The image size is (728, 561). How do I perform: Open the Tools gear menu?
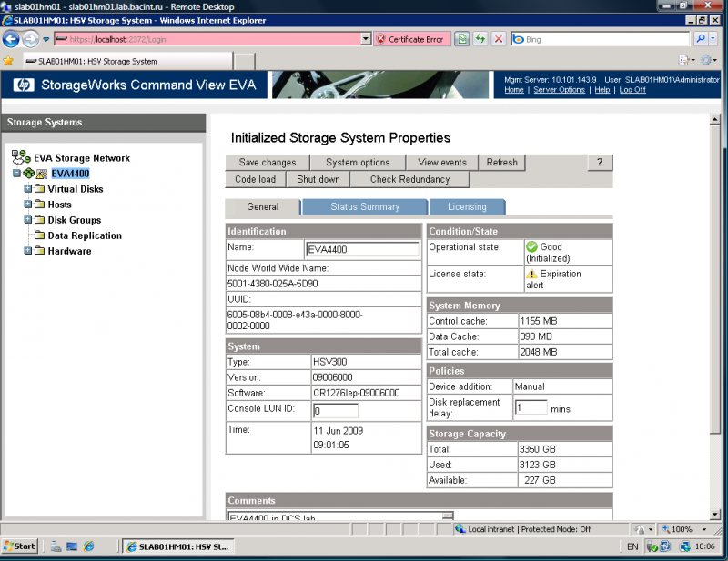pyautogui.click(x=709, y=60)
